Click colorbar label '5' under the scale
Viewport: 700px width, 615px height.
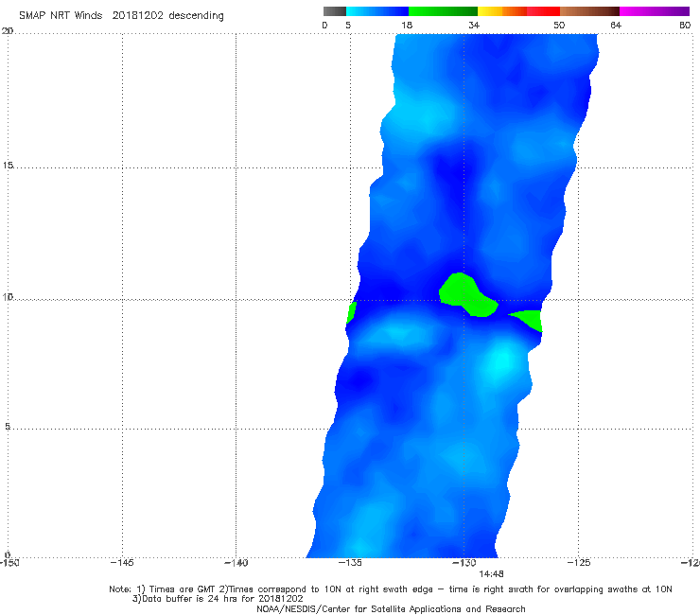[x=348, y=26]
